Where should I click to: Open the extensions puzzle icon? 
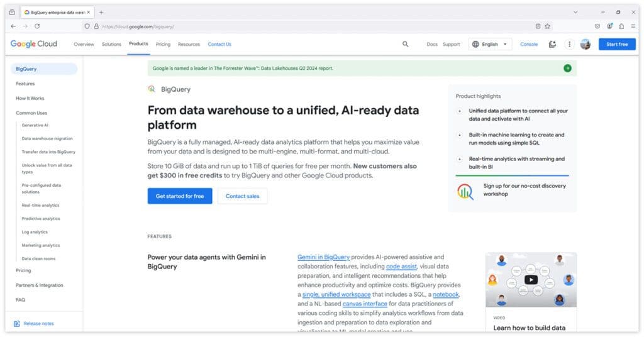tap(621, 26)
